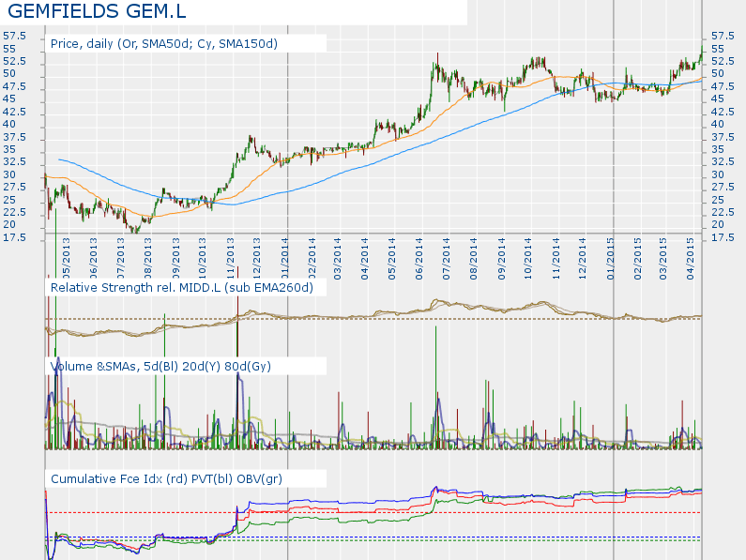Click the 02/2015 date label
Screen dimensions: 746x560
(x=637, y=258)
